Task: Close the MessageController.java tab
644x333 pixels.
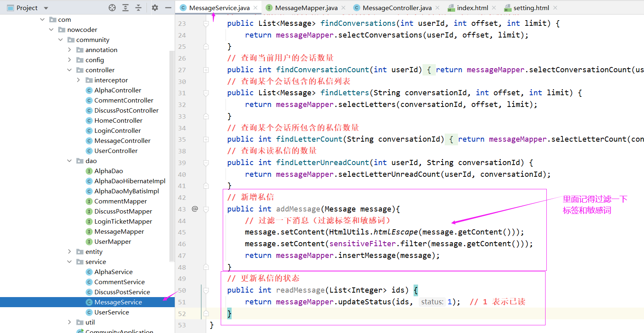Action: [437, 8]
